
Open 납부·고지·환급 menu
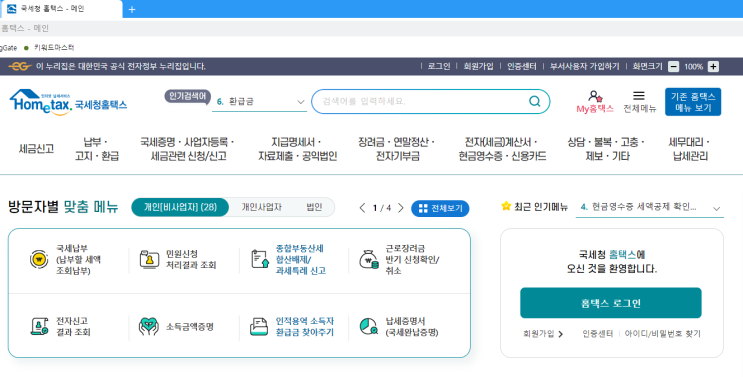[97, 149]
